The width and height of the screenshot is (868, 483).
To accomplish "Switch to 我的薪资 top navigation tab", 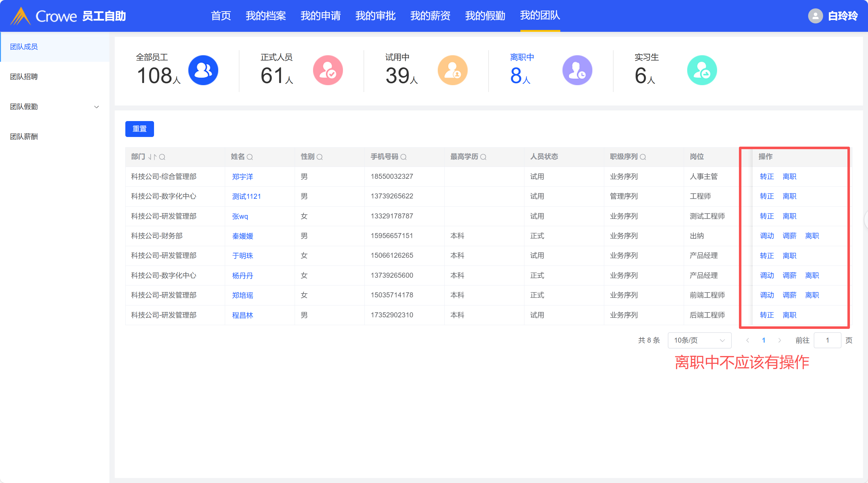I will pyautogui.click(x=430, y=16).
